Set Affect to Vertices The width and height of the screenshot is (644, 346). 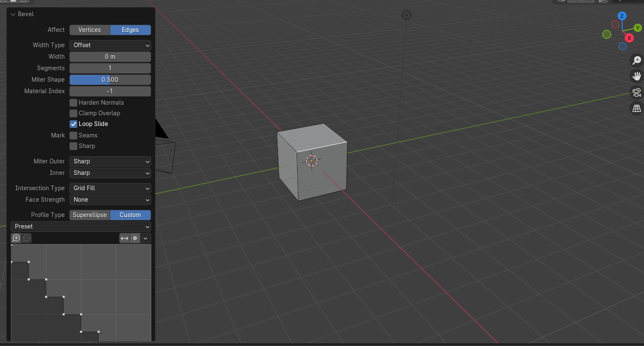click(x=90, y=30)
